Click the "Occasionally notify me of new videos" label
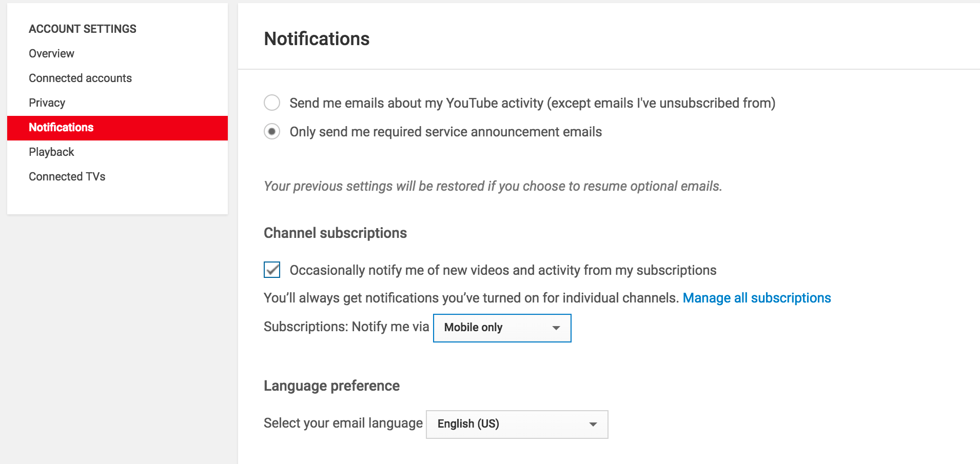980x464 pixels. tap(503, 270)
